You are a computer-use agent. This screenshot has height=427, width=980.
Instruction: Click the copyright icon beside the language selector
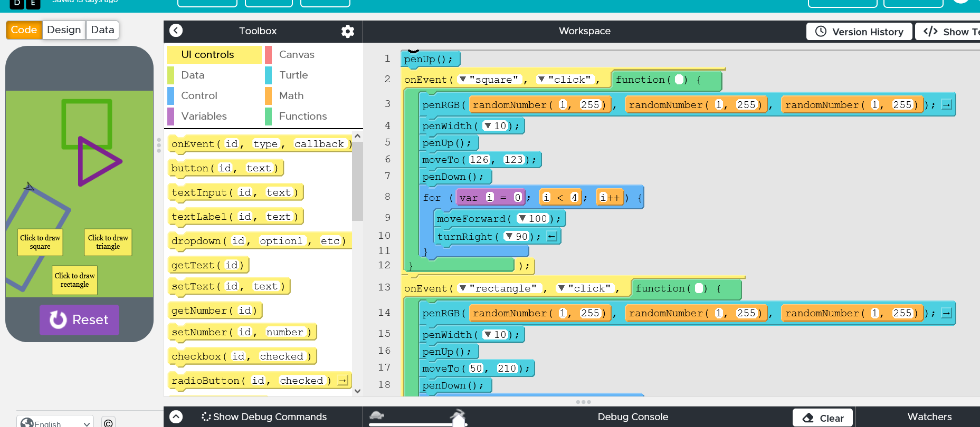click(108, 423)
